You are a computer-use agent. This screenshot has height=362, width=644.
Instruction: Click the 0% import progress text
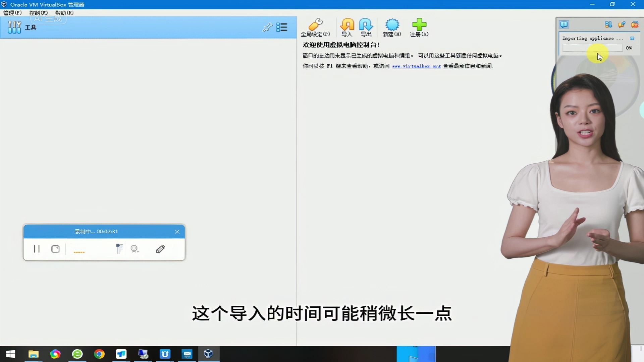[629, 48]
